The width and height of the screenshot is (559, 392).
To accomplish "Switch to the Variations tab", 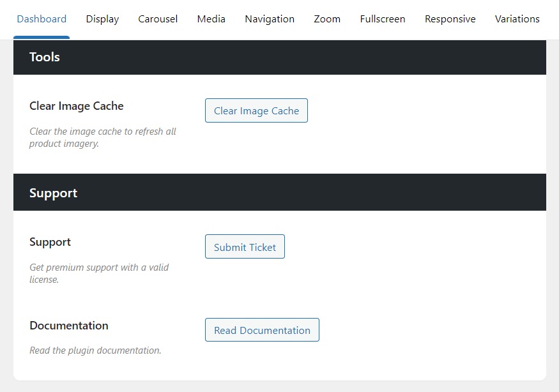I will point(517,19).
